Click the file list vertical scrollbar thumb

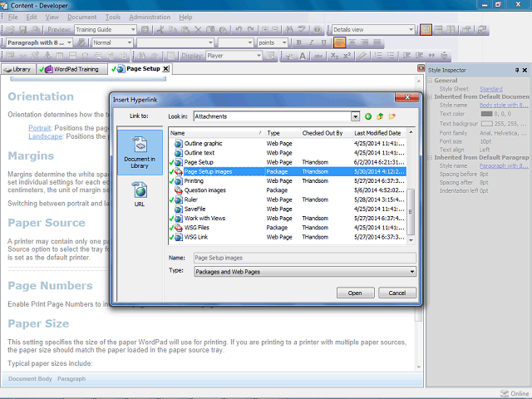tap(411, 212)
